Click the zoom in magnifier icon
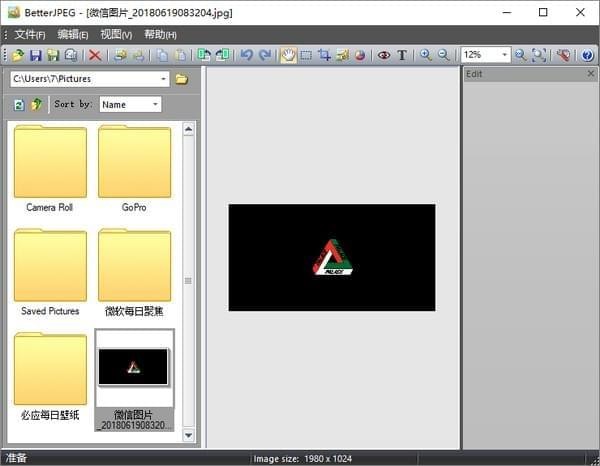The width and height of the screenshot is (600, 466). click(x=426, y=55)
